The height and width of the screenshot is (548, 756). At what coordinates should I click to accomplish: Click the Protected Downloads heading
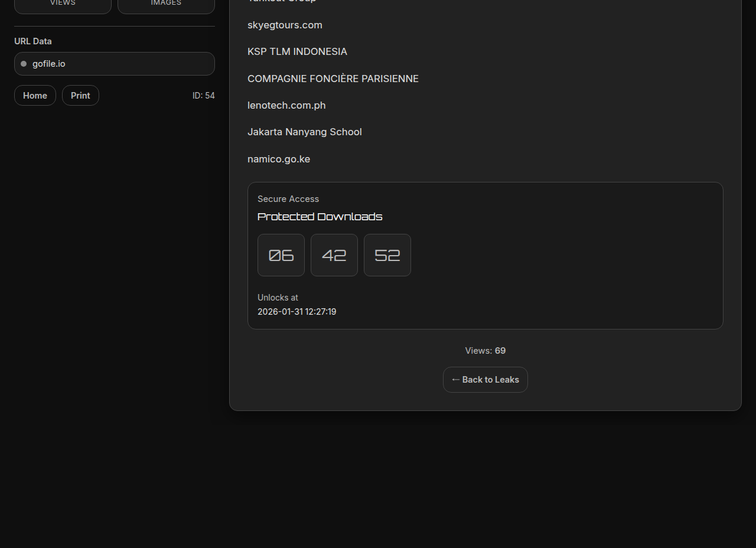320,217
